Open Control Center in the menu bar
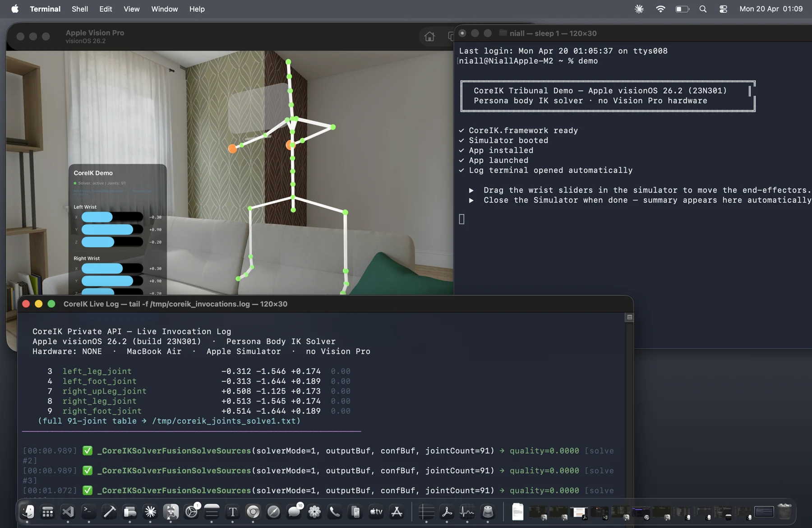The height and width of the screenshot is (528, 812). [x=723, y=9]
